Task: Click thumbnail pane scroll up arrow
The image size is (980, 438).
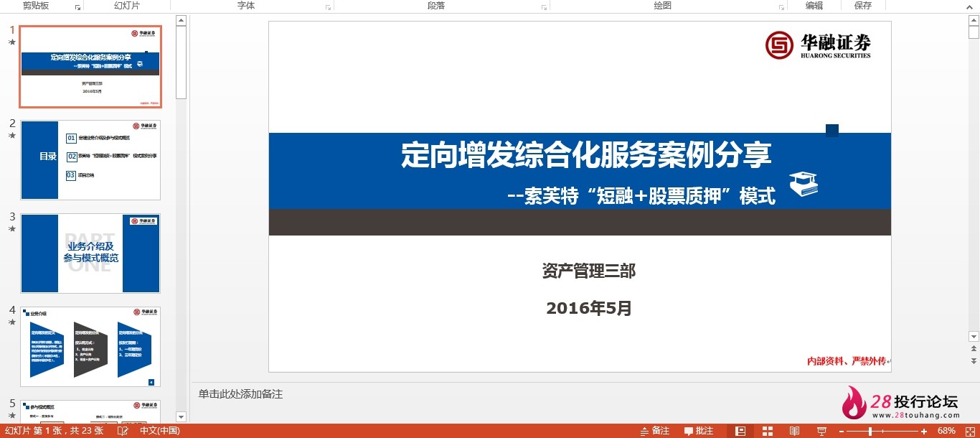Action: coord(181,21)
